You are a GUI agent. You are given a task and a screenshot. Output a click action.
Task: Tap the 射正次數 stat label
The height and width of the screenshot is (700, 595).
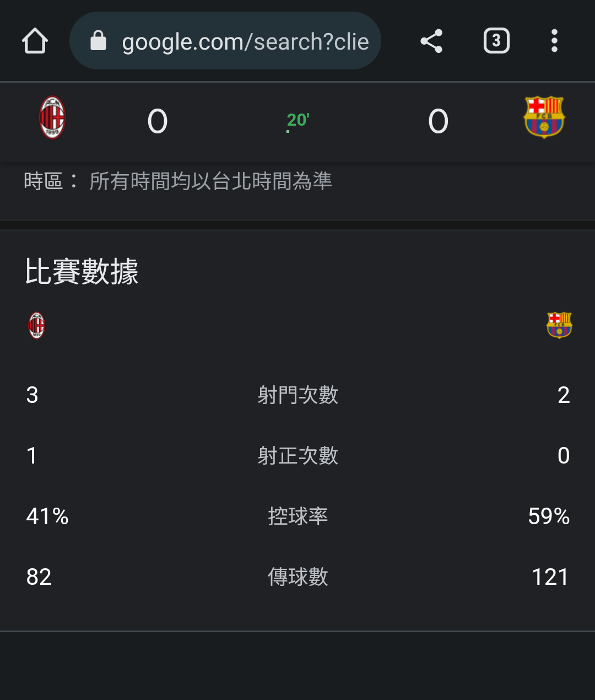pos(297,456)
